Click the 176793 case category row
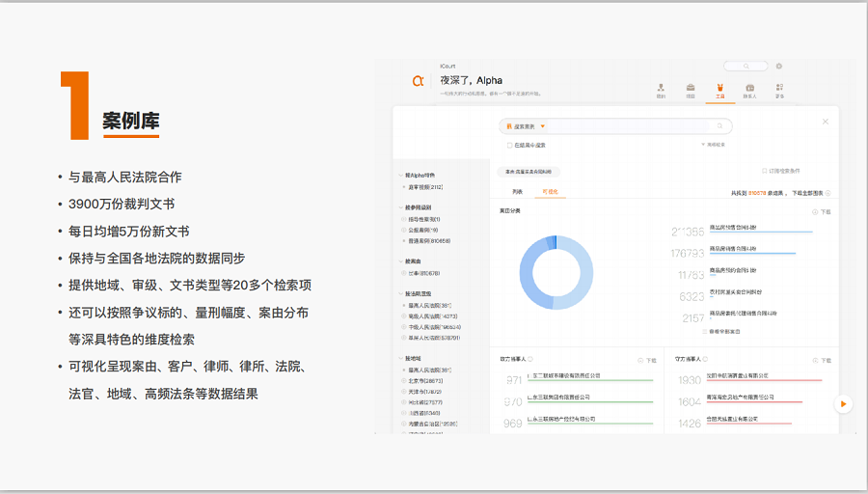The height and width of the screenshot is (494, 868). (x=733, y=252)
